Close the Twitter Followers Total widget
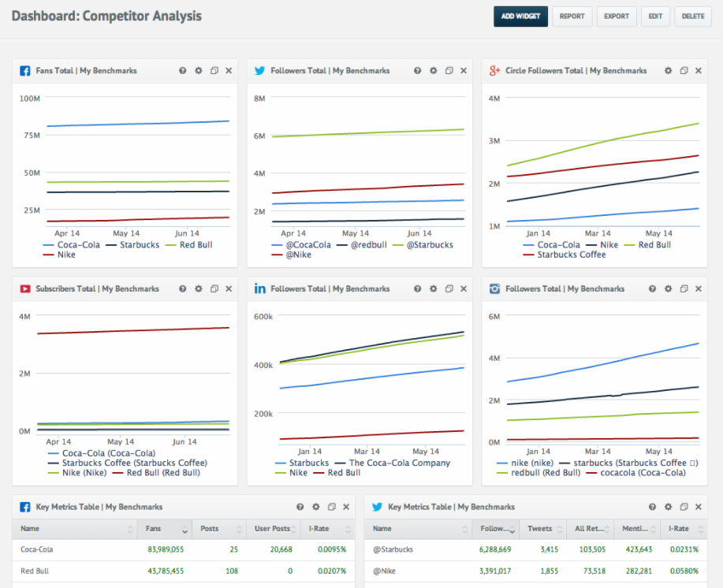Image resolution: width=723 pixels, height=588 pixels. 464,70
